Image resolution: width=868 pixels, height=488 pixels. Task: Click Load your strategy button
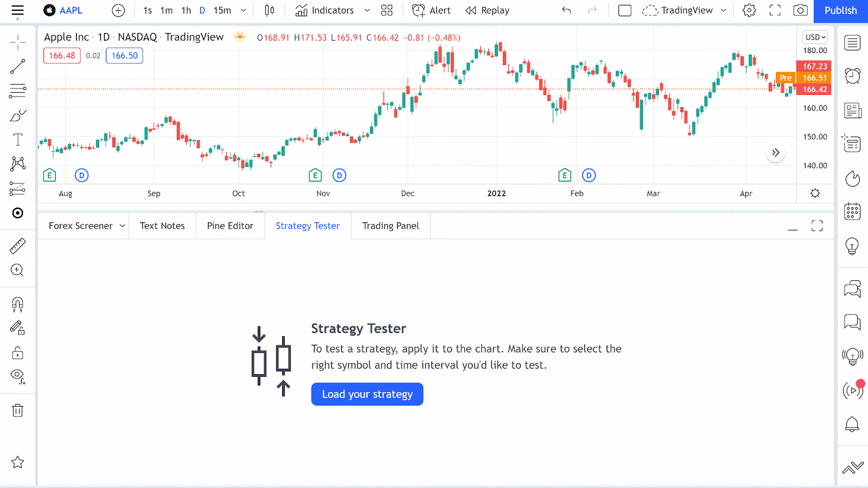coord(367,394)
